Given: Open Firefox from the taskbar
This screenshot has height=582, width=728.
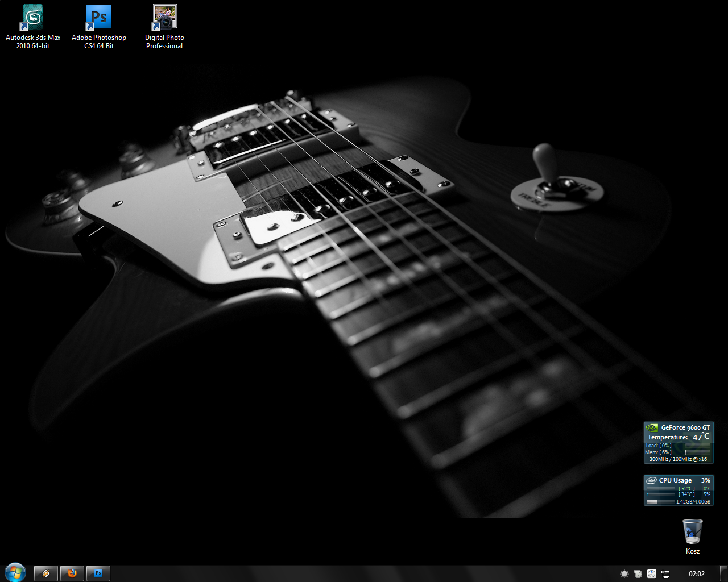Looking at the screenshot, I should coord(72,573).
